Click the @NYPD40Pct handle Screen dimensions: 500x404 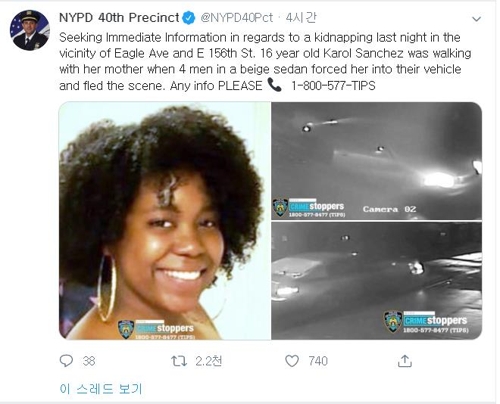[237, 18]
